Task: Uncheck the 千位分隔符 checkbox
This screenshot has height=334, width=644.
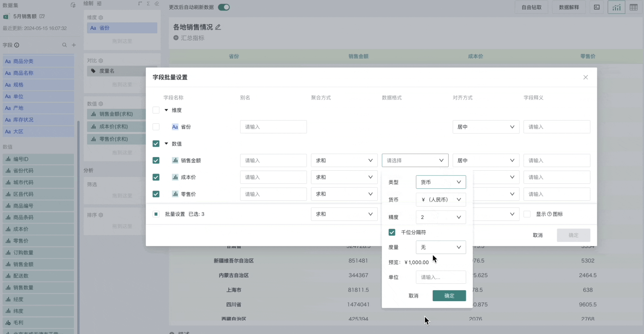Action: click(392, 232)
